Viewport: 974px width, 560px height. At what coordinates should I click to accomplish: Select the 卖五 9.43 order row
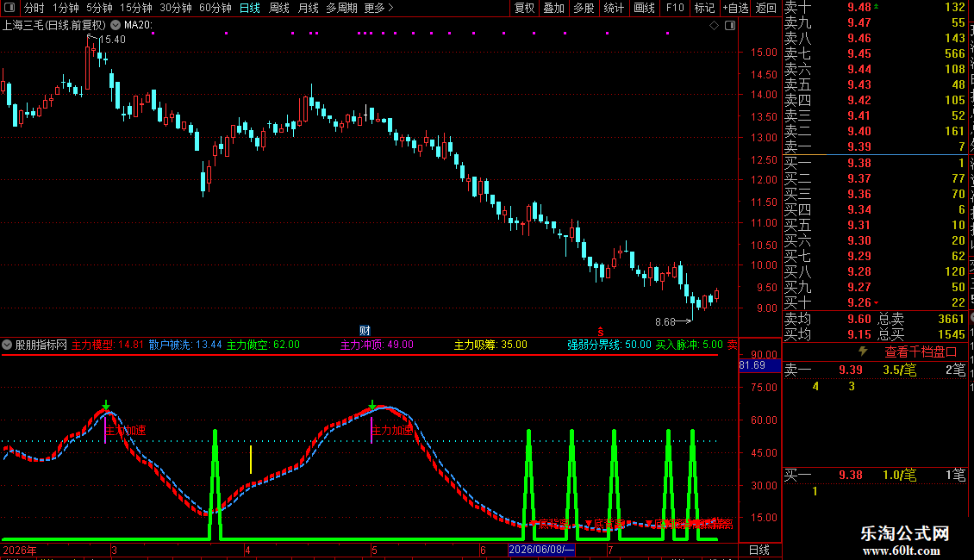pyautogui.click(x=875, y=85)
